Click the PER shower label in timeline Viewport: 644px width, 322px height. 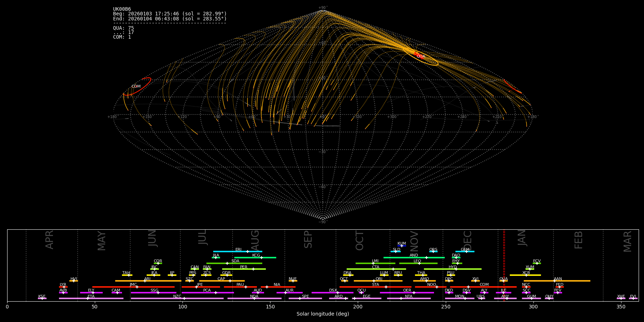(244, 267)
